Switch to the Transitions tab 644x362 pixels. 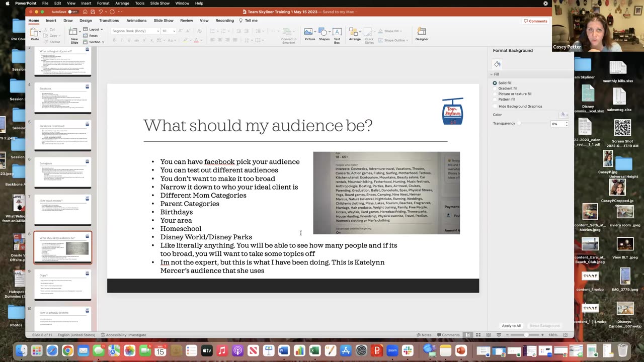click(109, 21)
